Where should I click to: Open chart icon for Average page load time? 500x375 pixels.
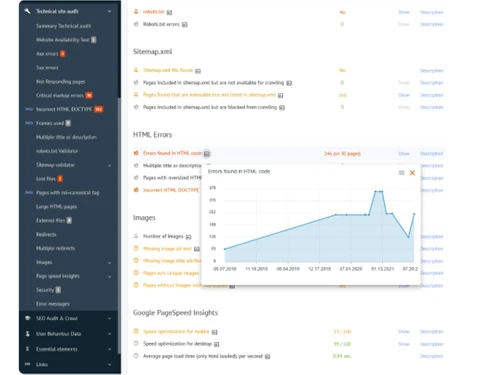(x=267, y=356)
